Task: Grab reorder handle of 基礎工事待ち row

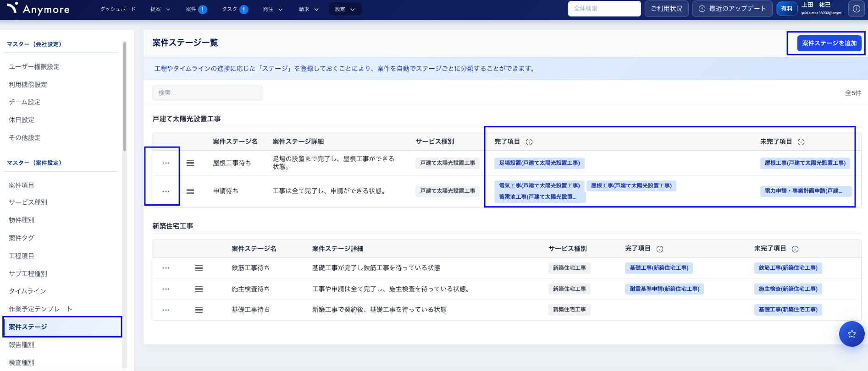Action: coord(199,310)
